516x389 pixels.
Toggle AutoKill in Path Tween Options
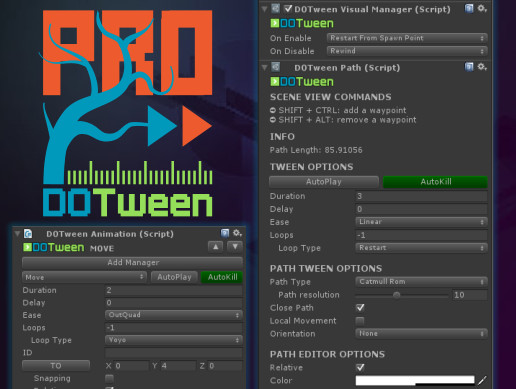coord(435,182)
